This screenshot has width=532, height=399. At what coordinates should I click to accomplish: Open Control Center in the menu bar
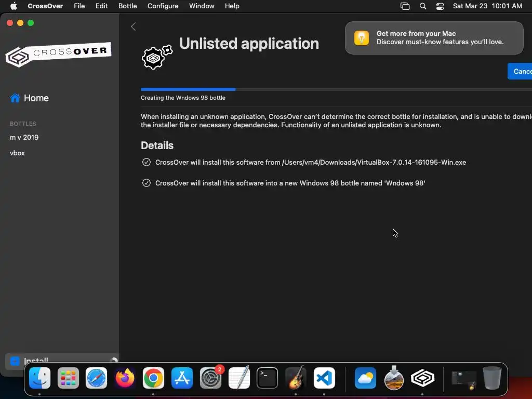tap(440, 6)
